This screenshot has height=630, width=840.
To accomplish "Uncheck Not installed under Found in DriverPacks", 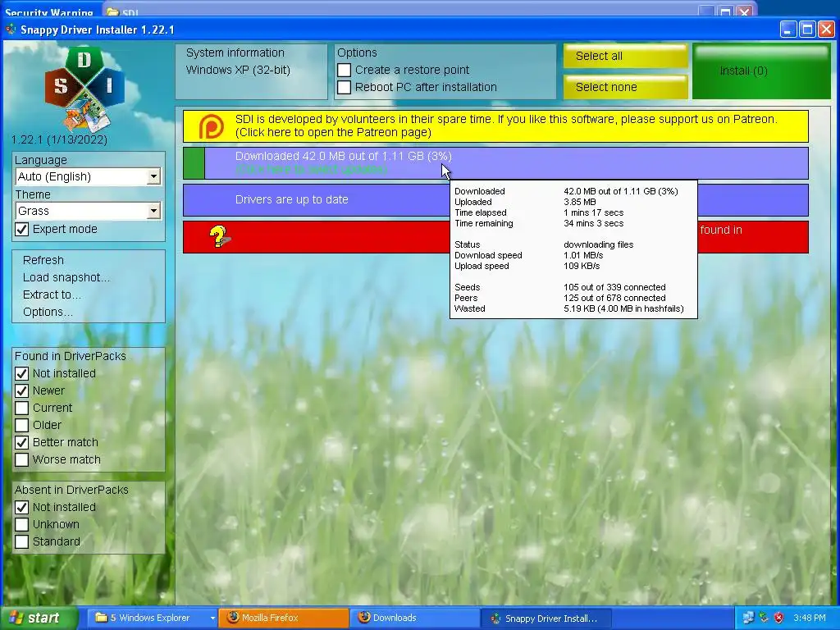I will click(22, 373).
